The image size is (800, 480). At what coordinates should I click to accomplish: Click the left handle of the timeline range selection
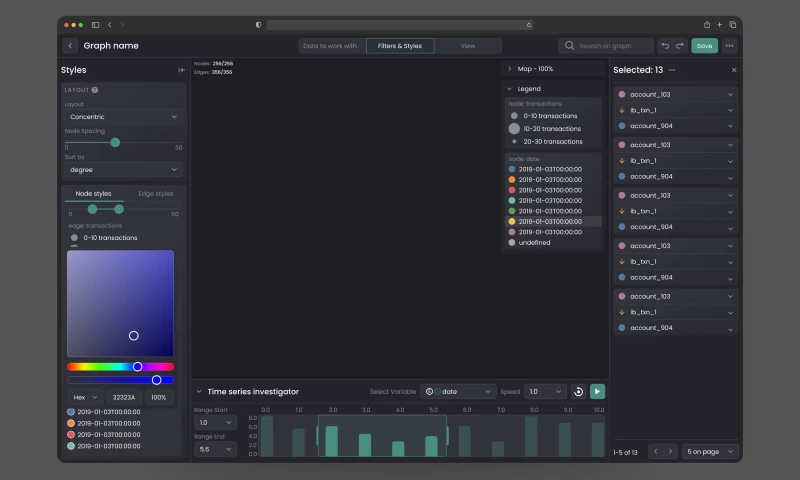tap(318, 436)
